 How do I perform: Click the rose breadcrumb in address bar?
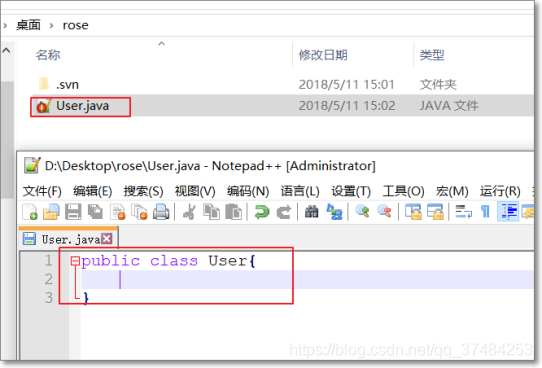point(75,25)
